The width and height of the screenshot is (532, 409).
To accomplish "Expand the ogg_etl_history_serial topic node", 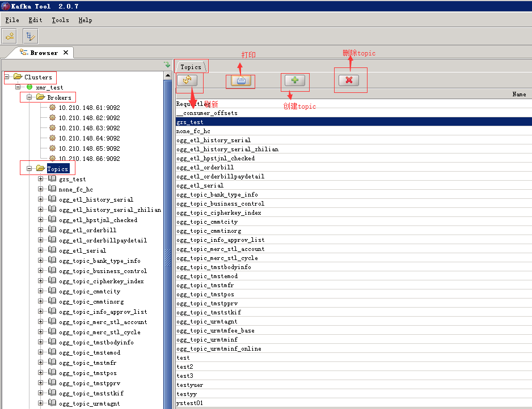I will pos(40,199).
